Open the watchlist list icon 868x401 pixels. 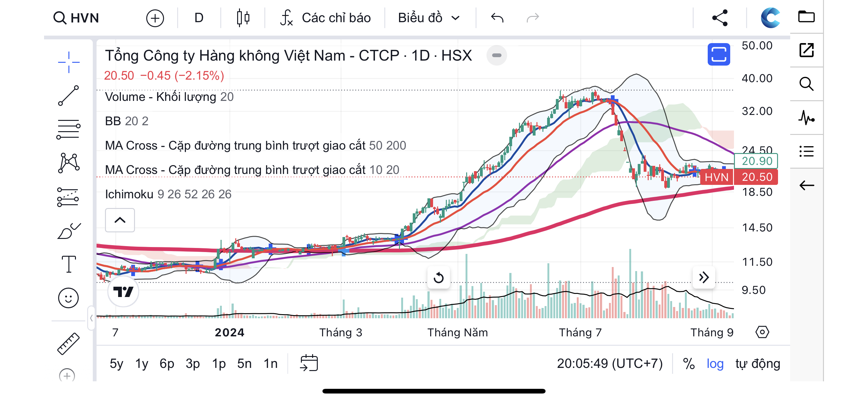pos(806,151)
